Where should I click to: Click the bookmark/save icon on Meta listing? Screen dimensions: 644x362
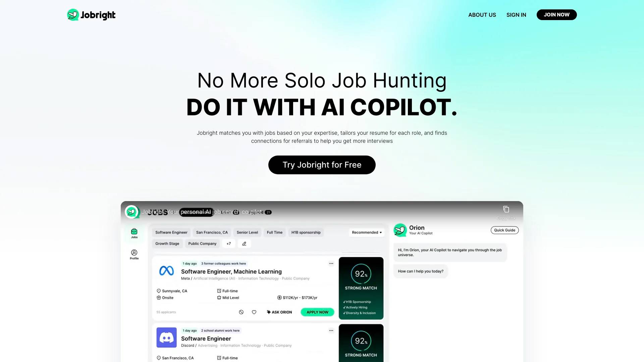tap(254, 312)
